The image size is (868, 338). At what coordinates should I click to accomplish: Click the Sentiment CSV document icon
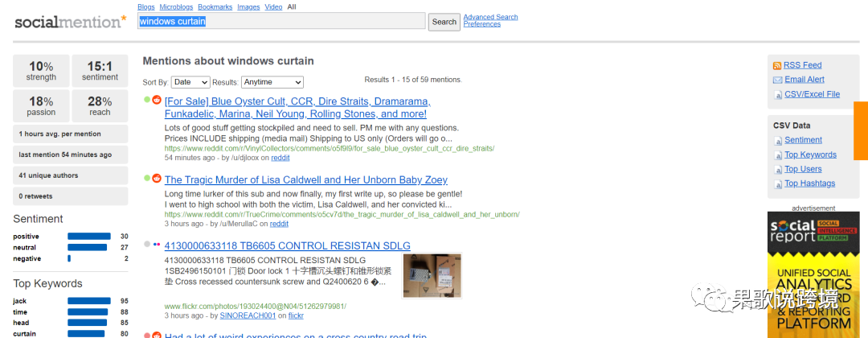coord(778,141)
